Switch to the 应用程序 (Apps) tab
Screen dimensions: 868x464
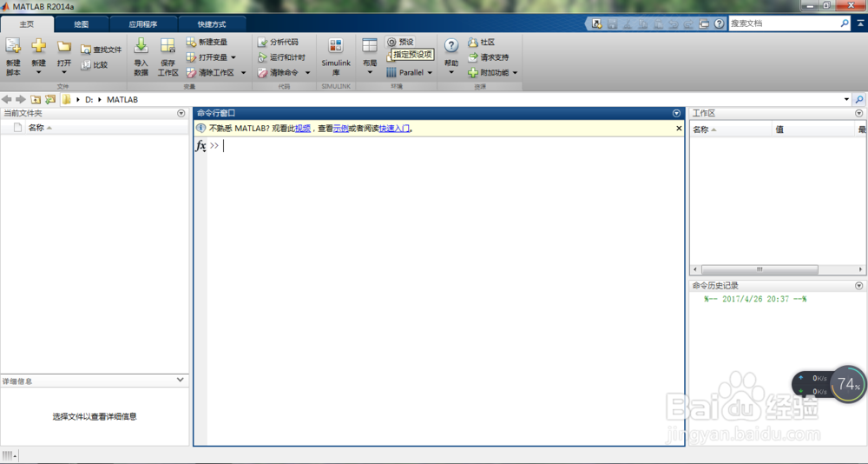143,24
